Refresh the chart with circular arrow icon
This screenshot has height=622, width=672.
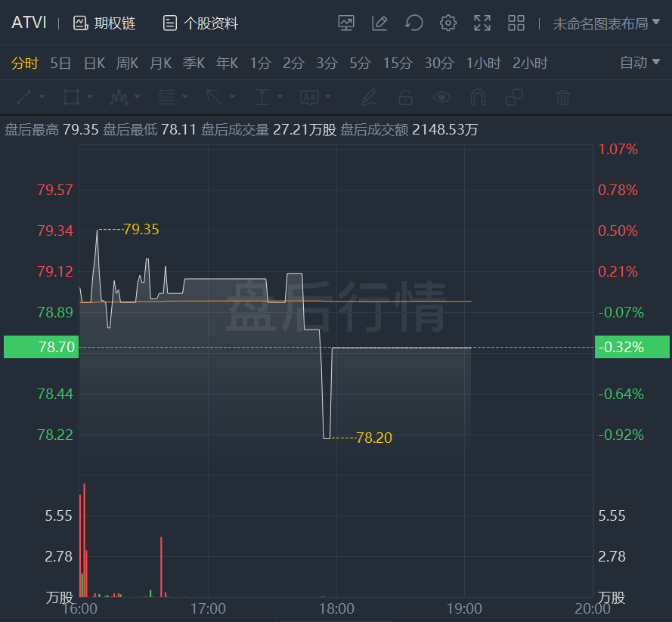point(414,23)
